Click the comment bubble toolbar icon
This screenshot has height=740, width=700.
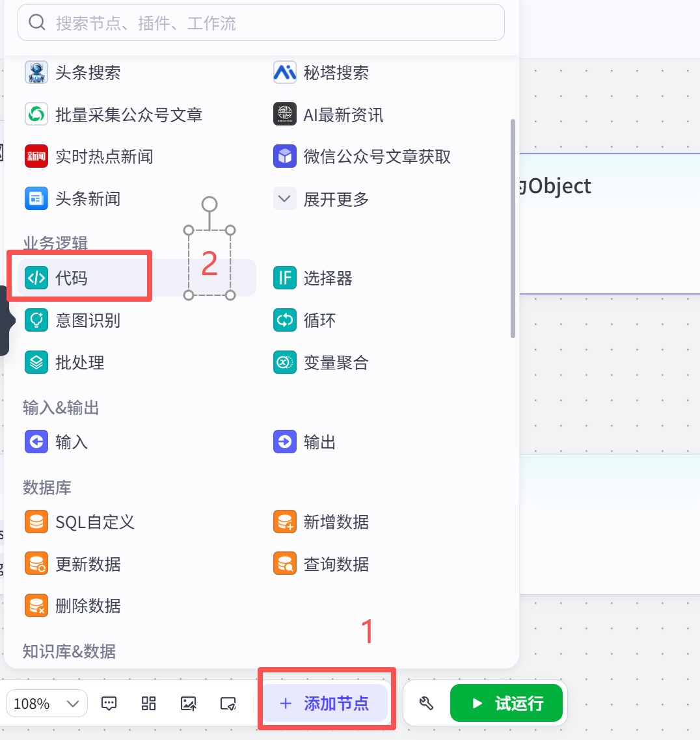point(109,704)
